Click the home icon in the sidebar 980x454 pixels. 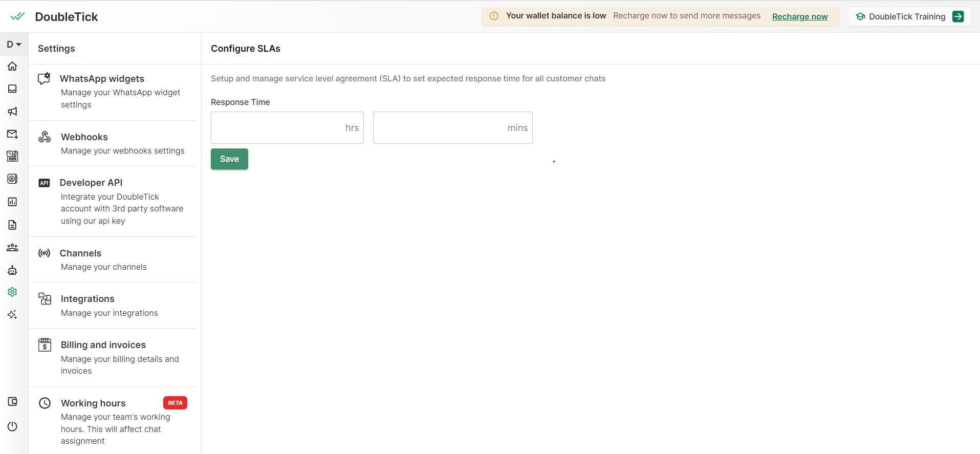tap(12, 66)
